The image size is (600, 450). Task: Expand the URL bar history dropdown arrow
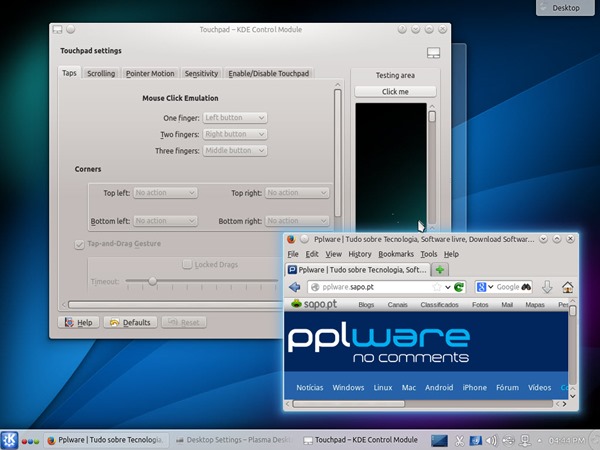447,287
